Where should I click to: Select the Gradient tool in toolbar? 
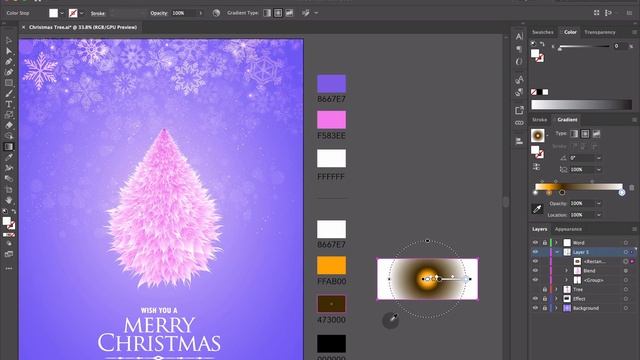(9, 147)
